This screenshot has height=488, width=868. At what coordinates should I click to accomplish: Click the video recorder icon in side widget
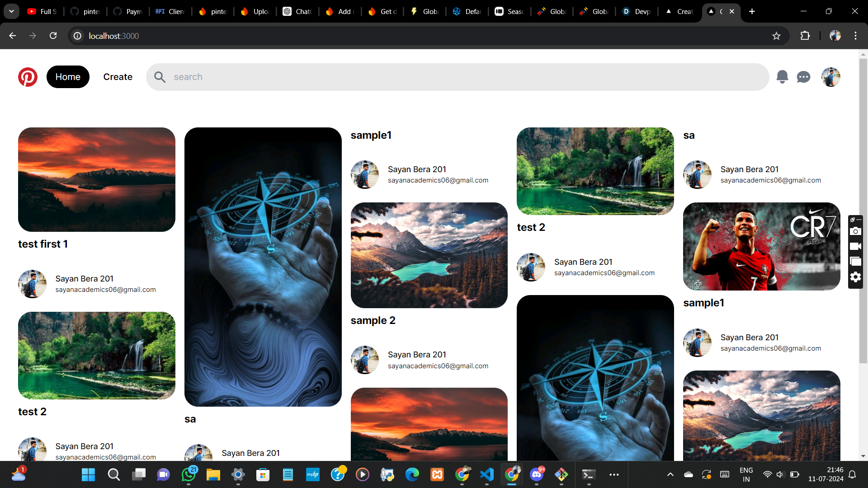tap(855, 246)
